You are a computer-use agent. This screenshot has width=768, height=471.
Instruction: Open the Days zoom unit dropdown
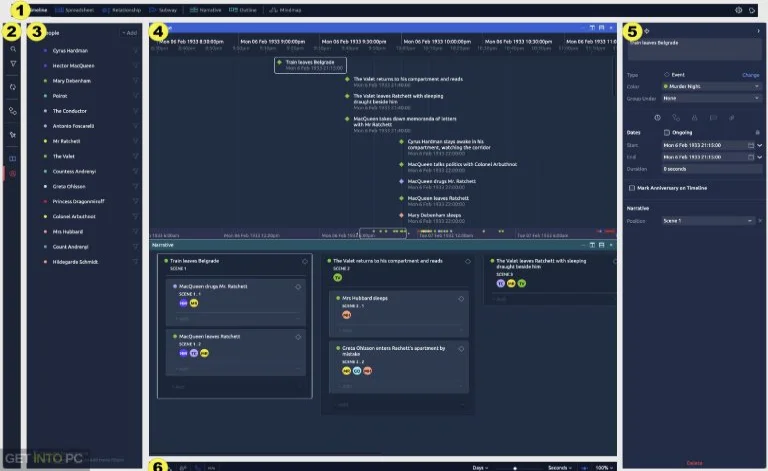pos(480,468)
